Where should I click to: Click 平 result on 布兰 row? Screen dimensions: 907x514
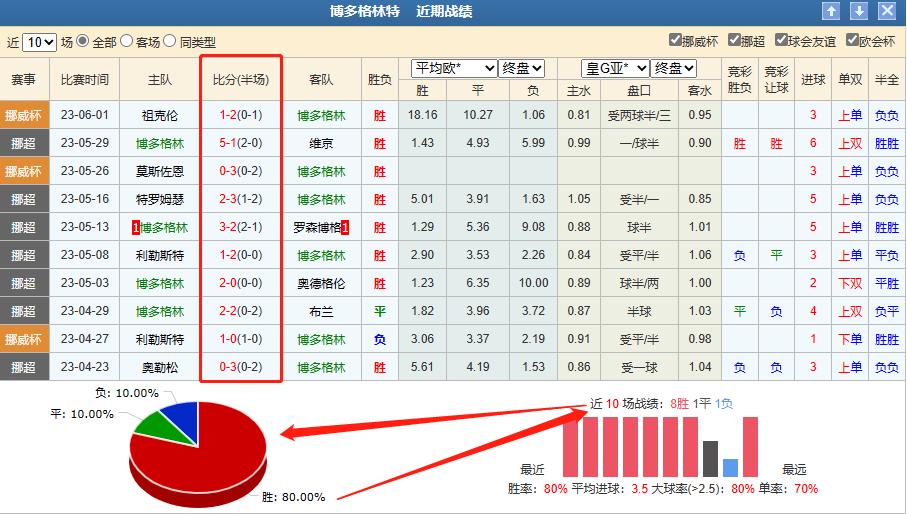379,311
